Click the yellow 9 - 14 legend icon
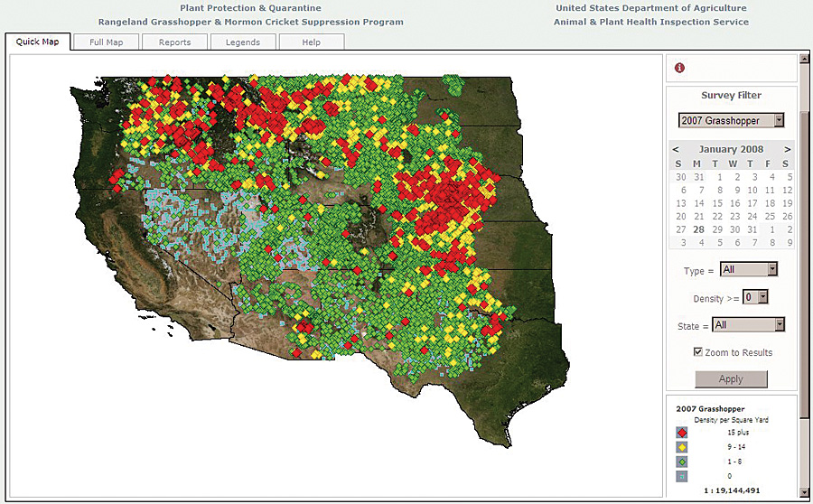The image size is (813, 504). 682,446
